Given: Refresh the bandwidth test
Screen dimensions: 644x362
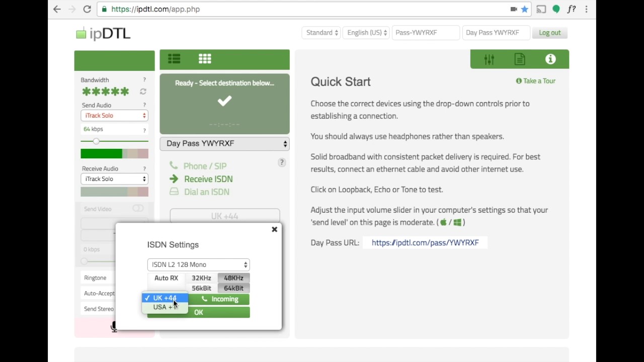Looking at the screenshot, I should pos(143,92).
